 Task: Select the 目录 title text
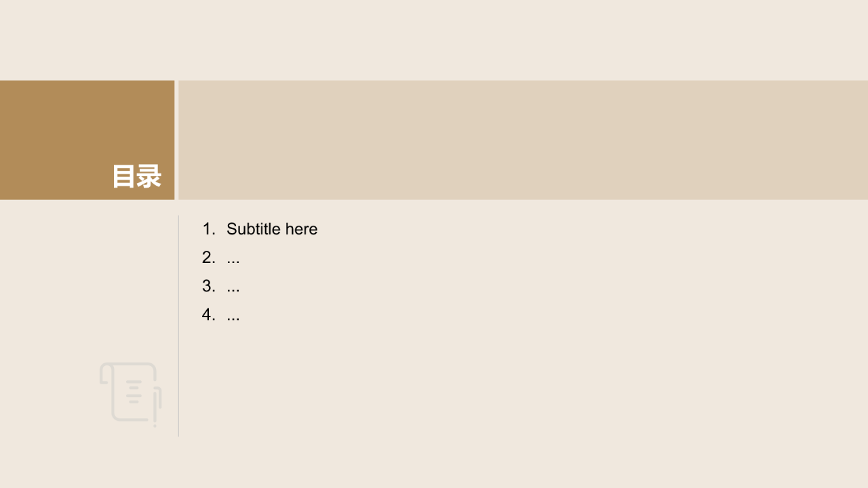[136, 176]
